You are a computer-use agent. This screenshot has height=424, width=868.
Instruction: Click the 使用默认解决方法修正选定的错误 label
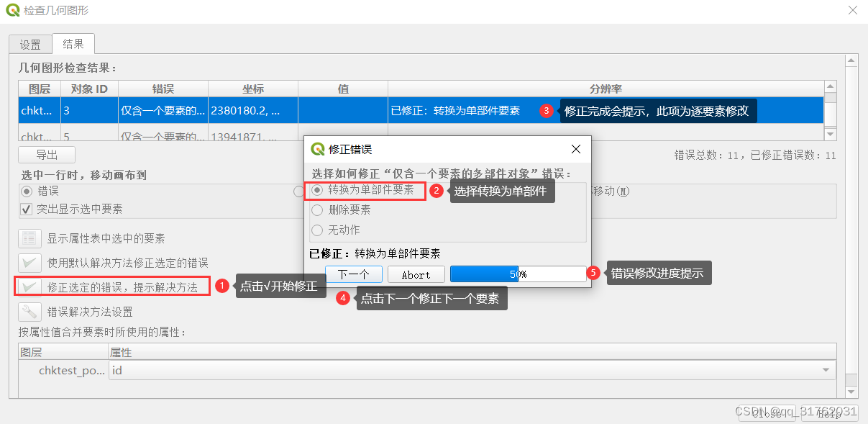coord(128,263)
